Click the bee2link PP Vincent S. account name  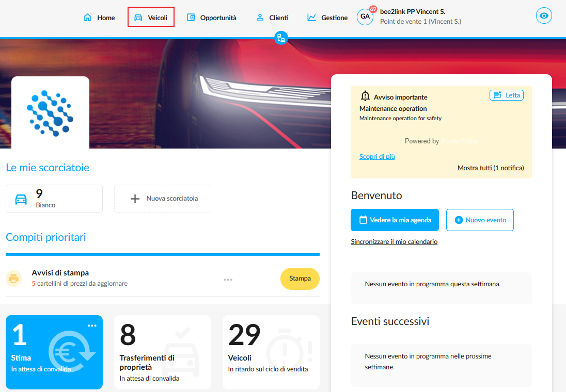(413, 11)
